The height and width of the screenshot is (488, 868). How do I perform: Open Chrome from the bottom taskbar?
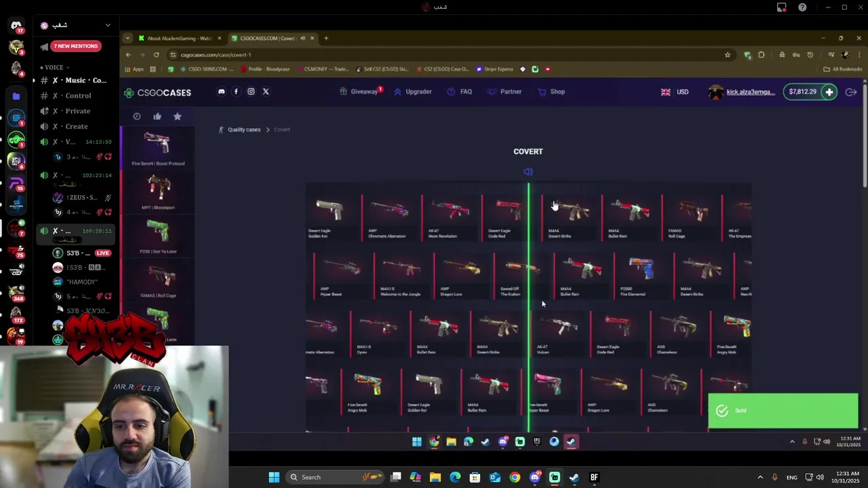coord(515,477)
